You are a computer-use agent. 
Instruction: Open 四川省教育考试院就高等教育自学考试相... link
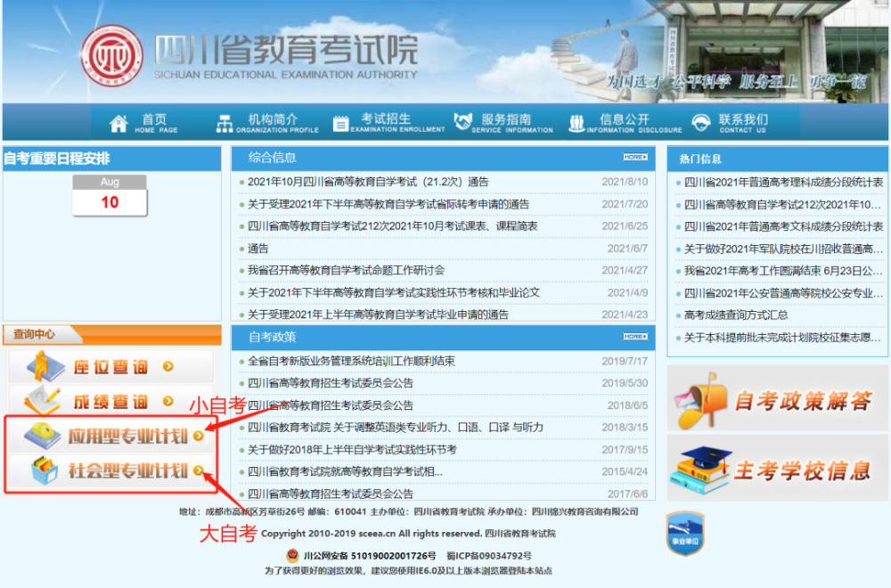pyautogui.click(x=344, y=471)
